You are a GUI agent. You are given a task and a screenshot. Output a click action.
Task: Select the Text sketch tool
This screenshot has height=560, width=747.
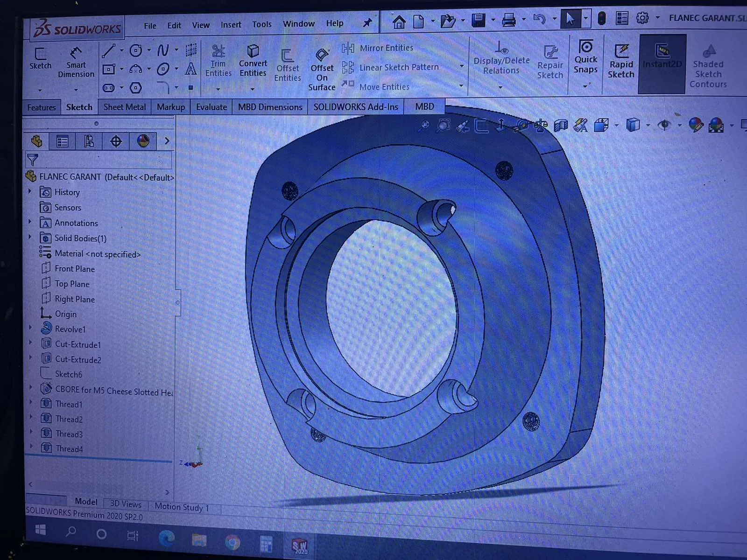(190, 69)
